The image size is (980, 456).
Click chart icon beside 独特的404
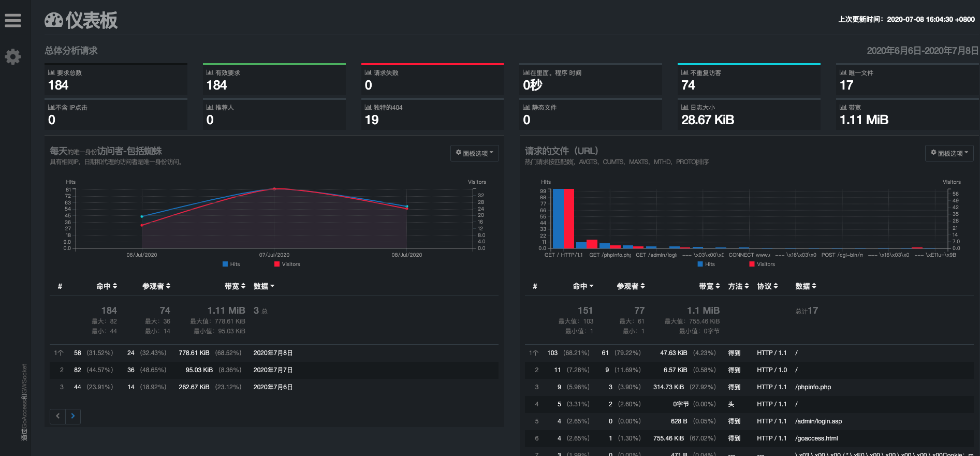368,107
